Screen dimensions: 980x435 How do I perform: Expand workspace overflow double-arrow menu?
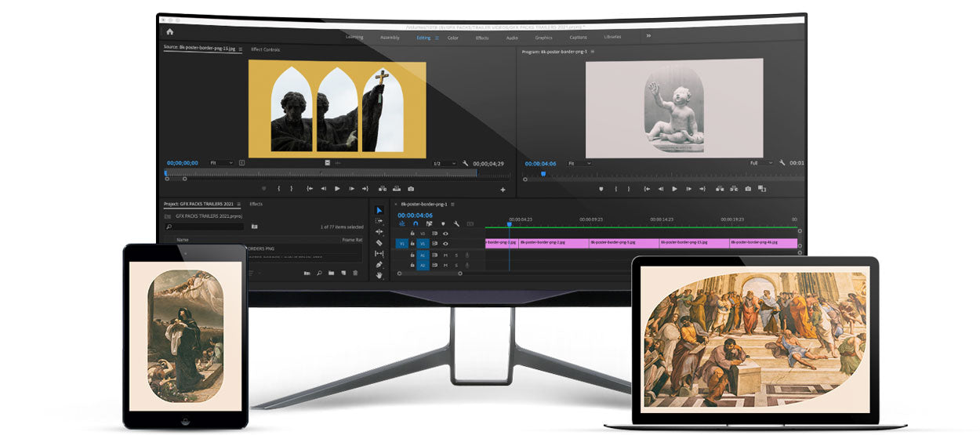click(x=648, y=36)
